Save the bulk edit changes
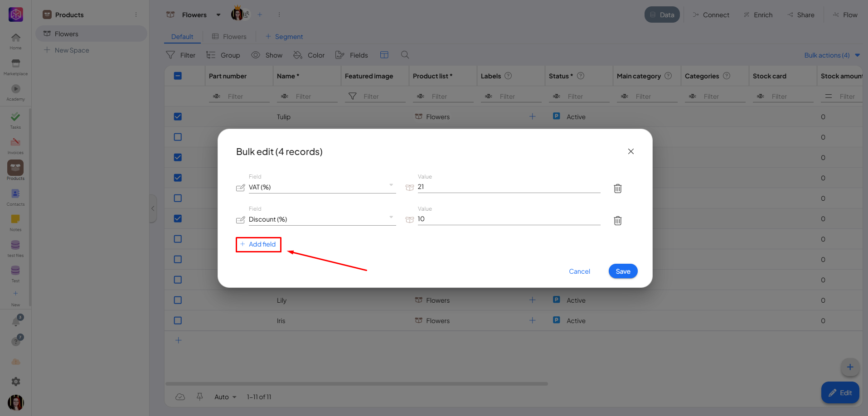Image resolution: width=868 pixels, height=416 pixels. (x=623, y=271)
